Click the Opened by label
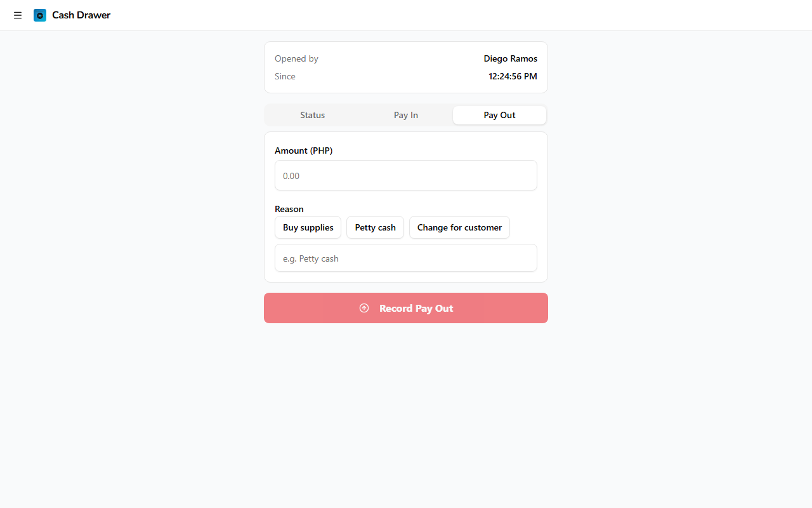The height and width of the screenshot is (508, 812). point(296,58)
